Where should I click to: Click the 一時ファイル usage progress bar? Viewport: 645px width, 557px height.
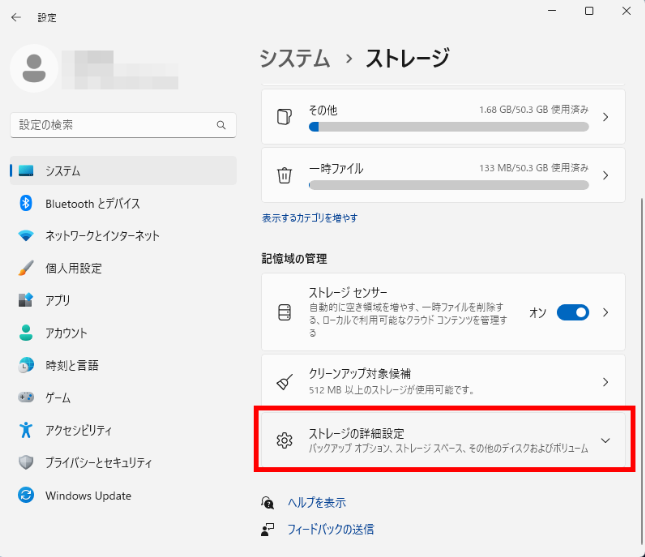click(449, 186)
